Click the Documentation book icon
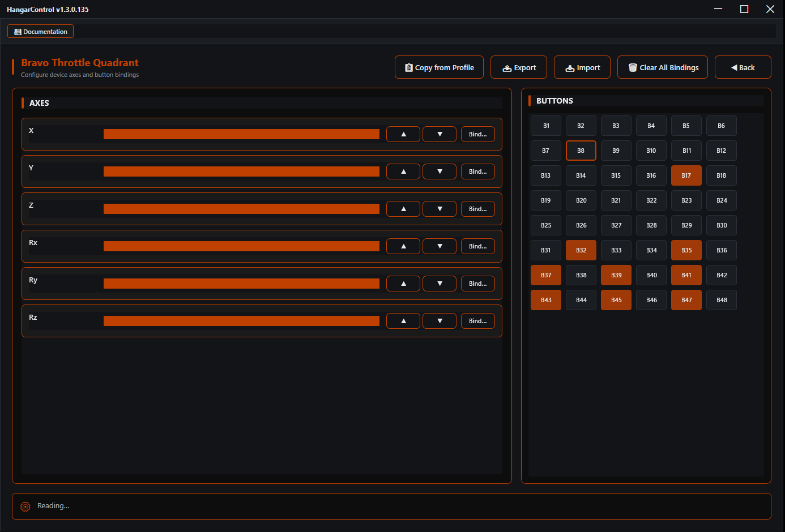 [x=18, y=31]
